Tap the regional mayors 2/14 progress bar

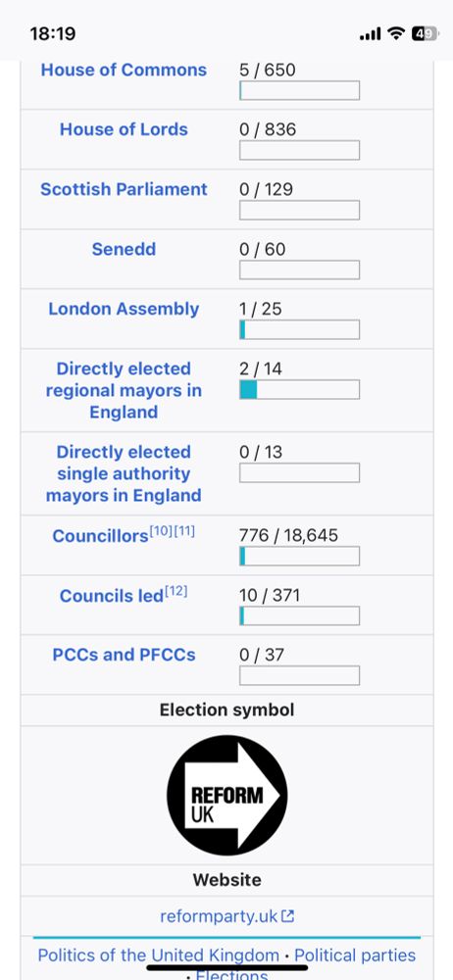299,389
